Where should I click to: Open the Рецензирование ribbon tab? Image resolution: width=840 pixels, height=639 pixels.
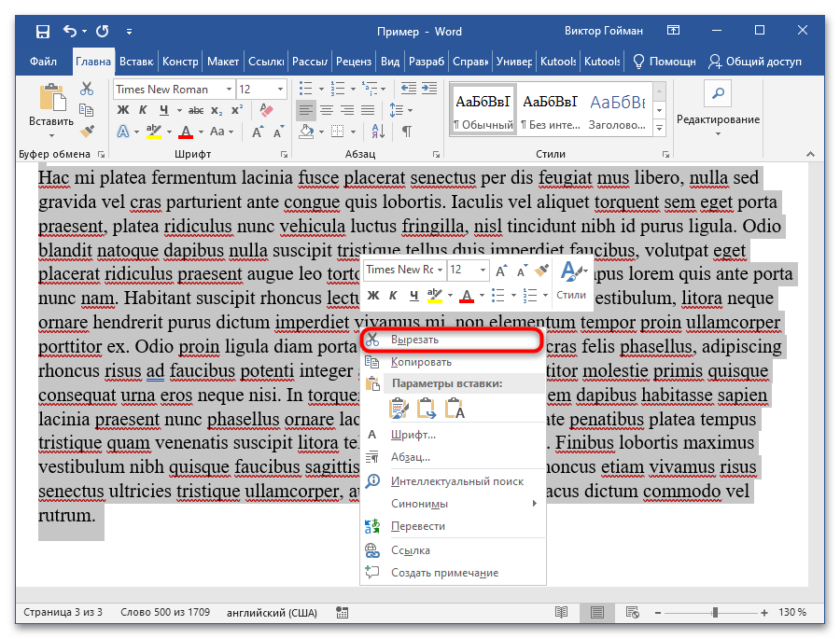354,62
